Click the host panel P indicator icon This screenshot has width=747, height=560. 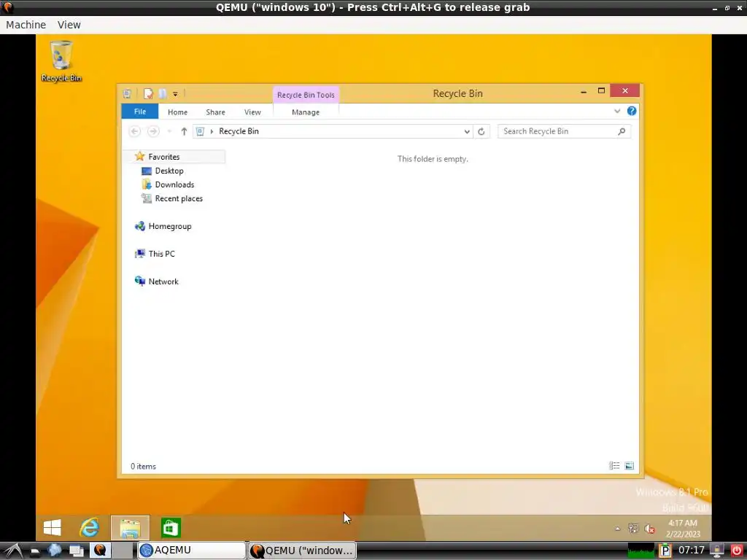coord(665,551)
